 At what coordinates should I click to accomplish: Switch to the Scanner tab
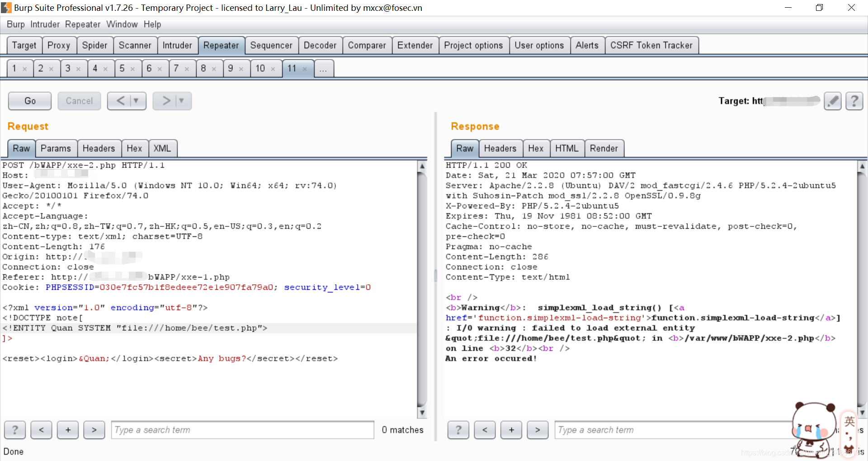pyautogui.click(x=135, y=45)
